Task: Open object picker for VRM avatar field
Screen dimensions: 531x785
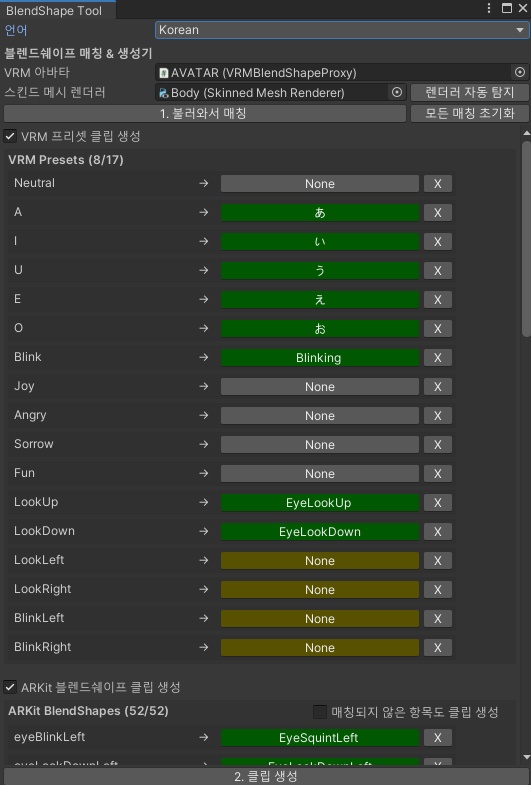Action: pos(520,73)
